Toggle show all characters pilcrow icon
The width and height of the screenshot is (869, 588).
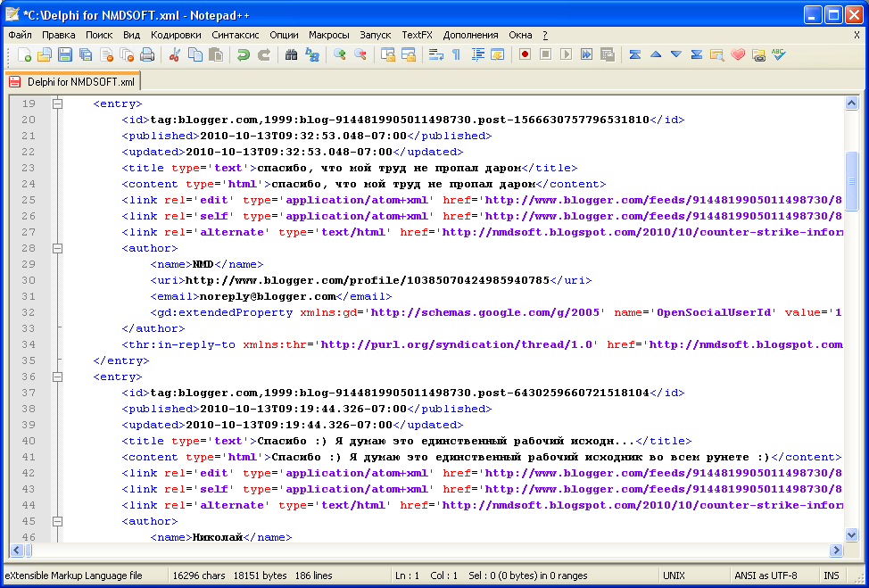point(456,54)
